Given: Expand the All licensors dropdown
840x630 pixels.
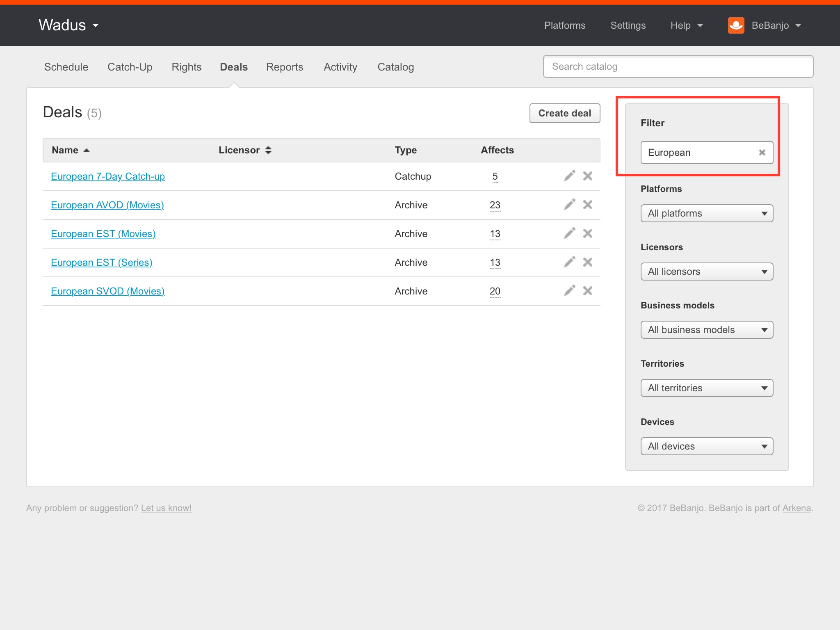Looking at the screenshot, I should 706,272.
